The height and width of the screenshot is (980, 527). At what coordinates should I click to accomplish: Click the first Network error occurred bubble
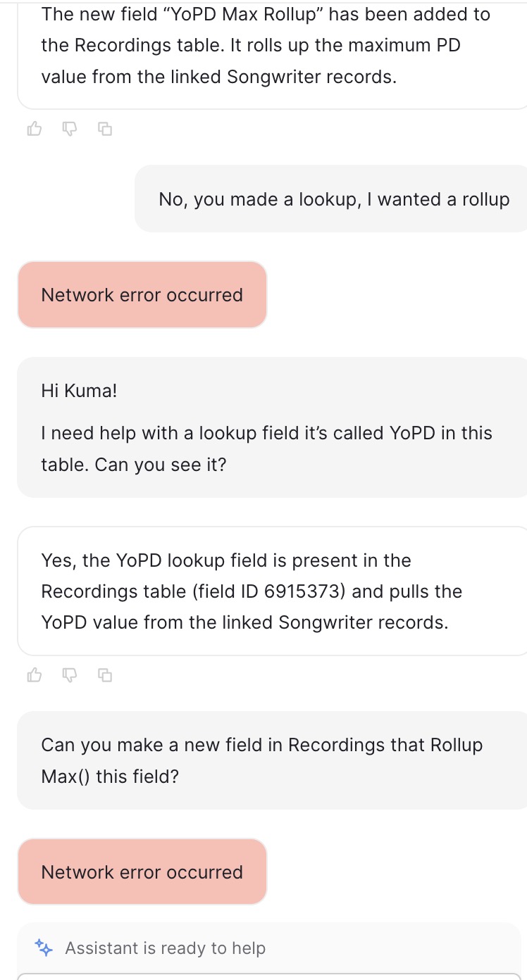click(142, 295)
